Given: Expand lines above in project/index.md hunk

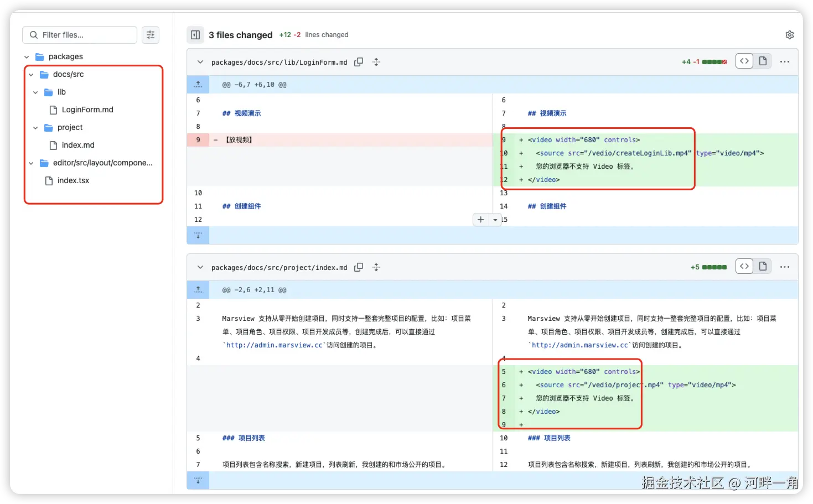Looking at the screenshot, I should pos(198,290).
